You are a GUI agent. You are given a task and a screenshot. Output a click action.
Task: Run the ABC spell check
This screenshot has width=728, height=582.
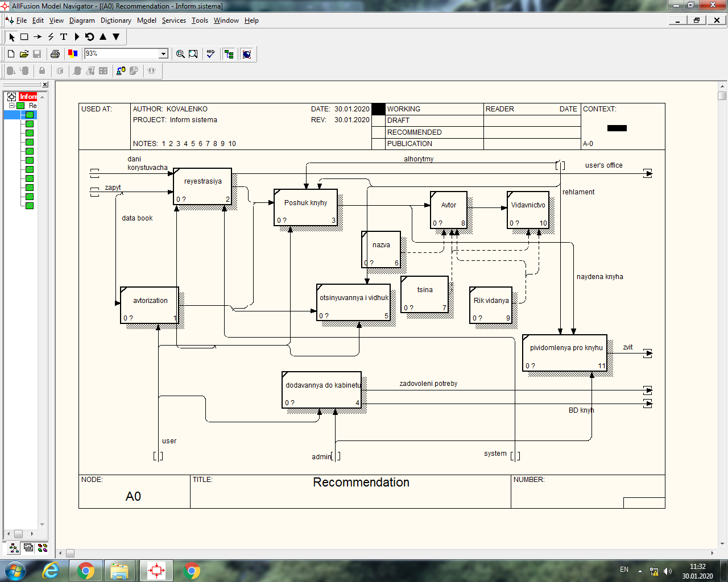coord(211,54)
